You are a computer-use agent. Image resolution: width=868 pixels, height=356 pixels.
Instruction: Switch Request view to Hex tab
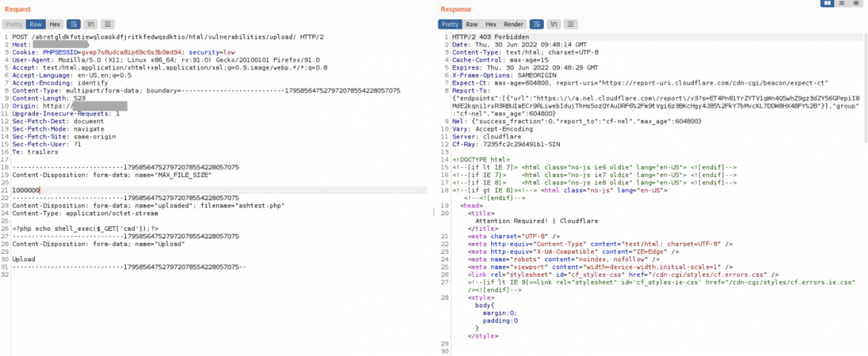click(x=55, y=24)
